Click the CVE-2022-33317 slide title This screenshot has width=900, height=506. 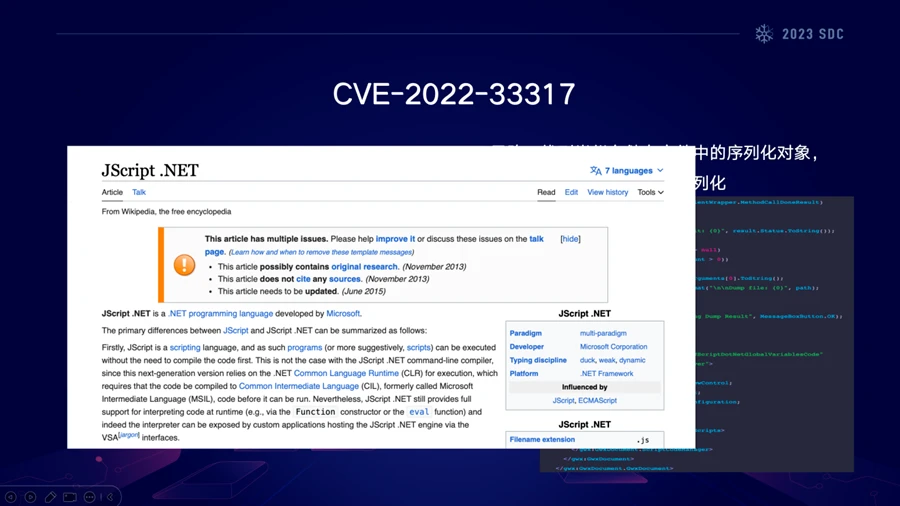(453, 94)
